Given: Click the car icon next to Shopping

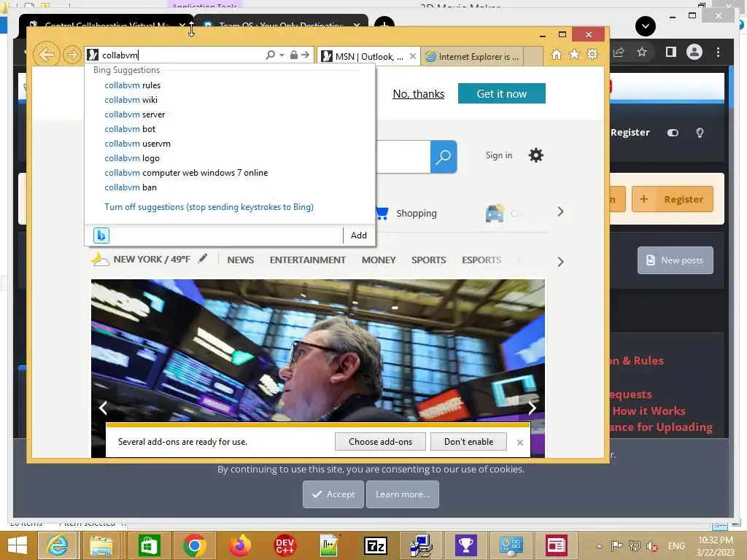Looking at the screenshot, I should coord(495,214).
